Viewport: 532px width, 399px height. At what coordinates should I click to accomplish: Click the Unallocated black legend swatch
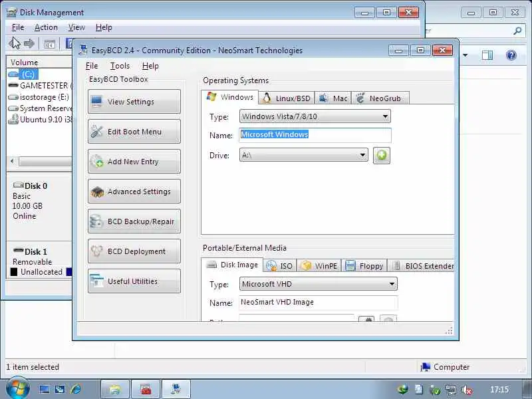14,272
